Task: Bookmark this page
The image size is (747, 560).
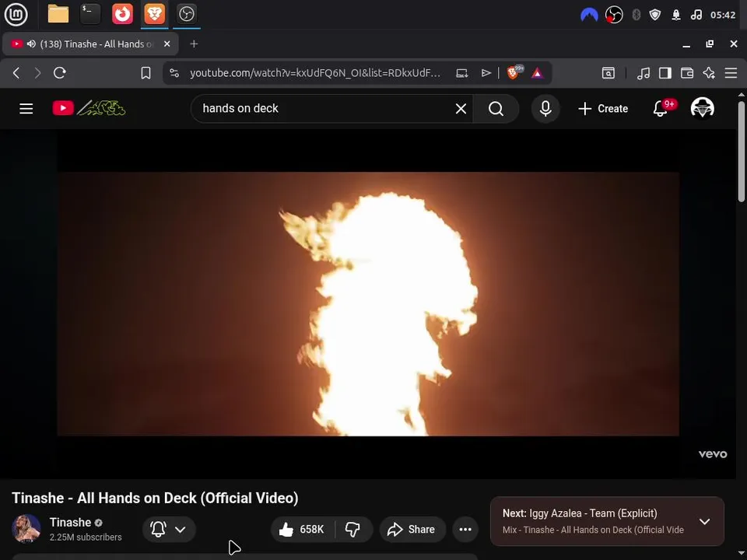Action: 146,73
